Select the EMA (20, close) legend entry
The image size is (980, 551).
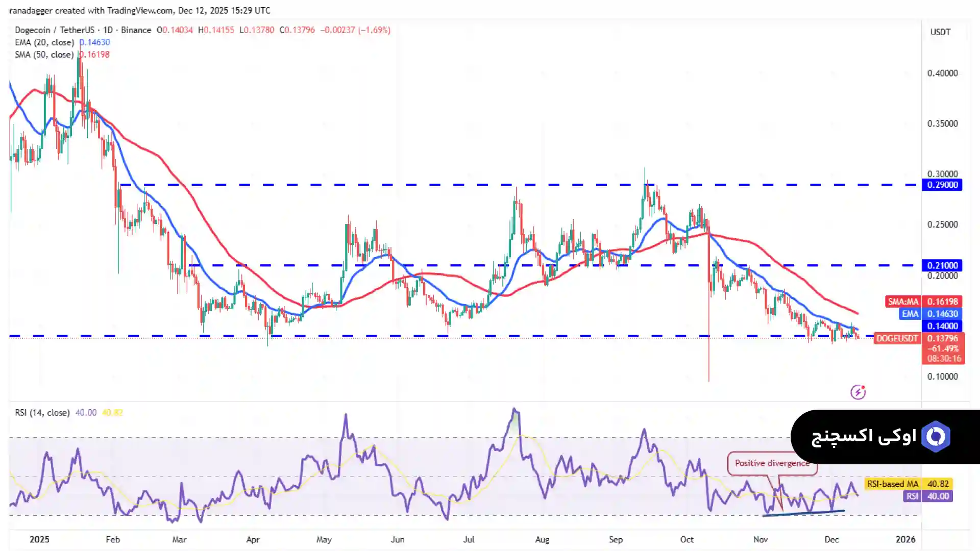click(x=44, y=42)
